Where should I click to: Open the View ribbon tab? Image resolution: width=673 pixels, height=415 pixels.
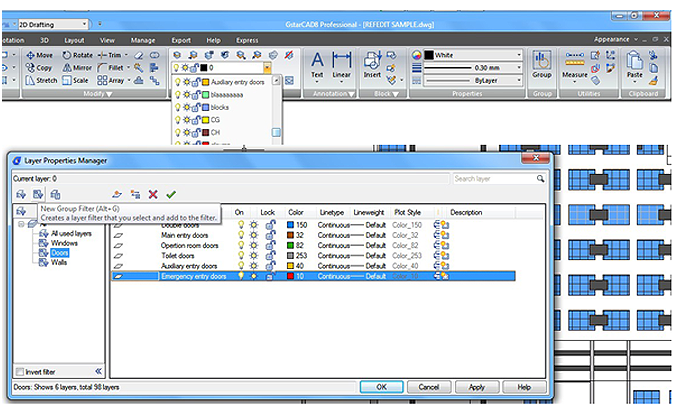(107, 40)
